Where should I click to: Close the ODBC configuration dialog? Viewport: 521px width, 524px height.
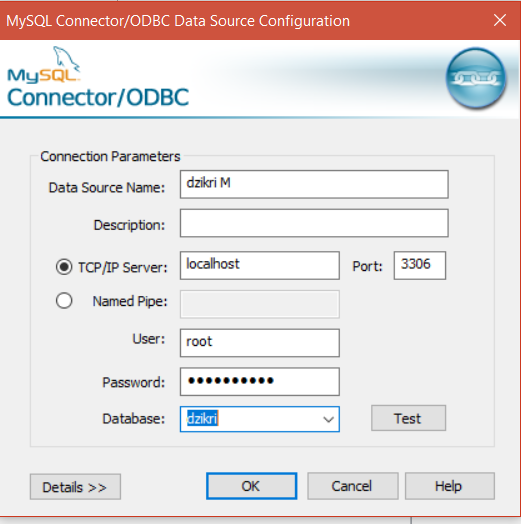coord(500,20)
